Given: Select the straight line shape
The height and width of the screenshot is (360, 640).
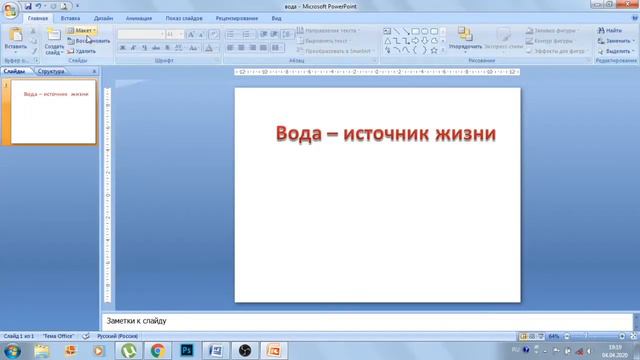Looking at the screenshot, I should click(x=396, y=31).
